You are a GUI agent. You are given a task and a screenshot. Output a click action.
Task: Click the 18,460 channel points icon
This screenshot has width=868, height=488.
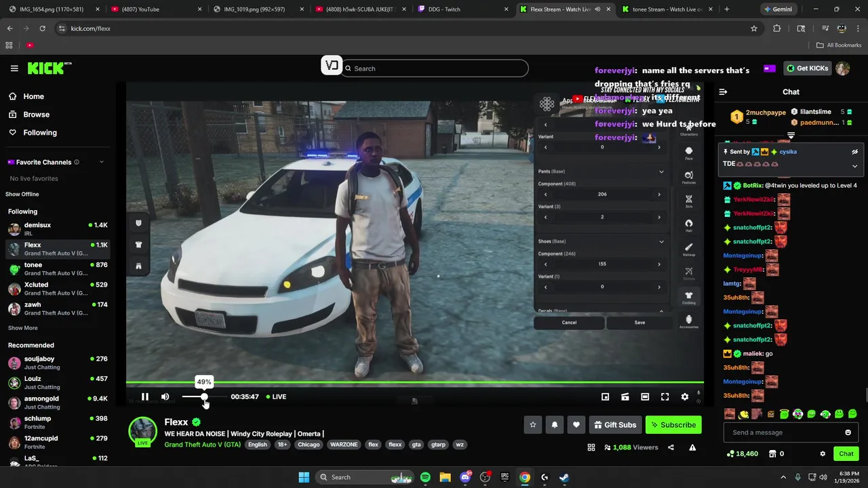coord(730,453)
